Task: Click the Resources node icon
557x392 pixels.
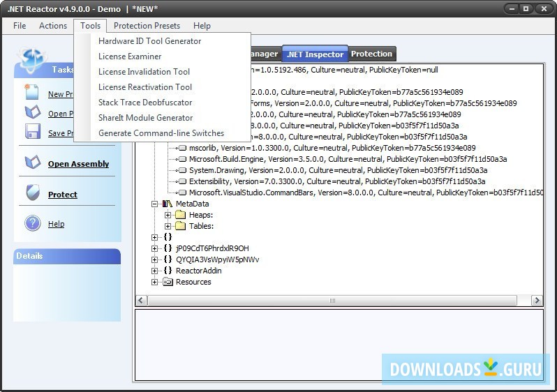Action: click(168, 282)
